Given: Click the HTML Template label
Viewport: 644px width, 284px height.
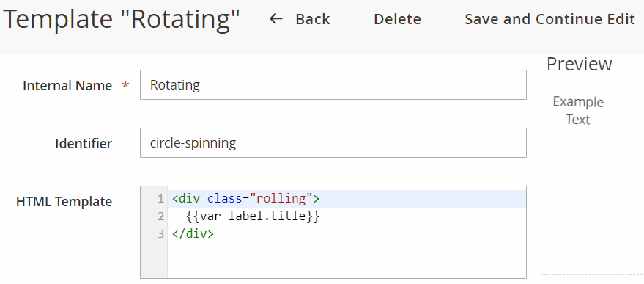Looking at the screenshot, I should point(64,202).
